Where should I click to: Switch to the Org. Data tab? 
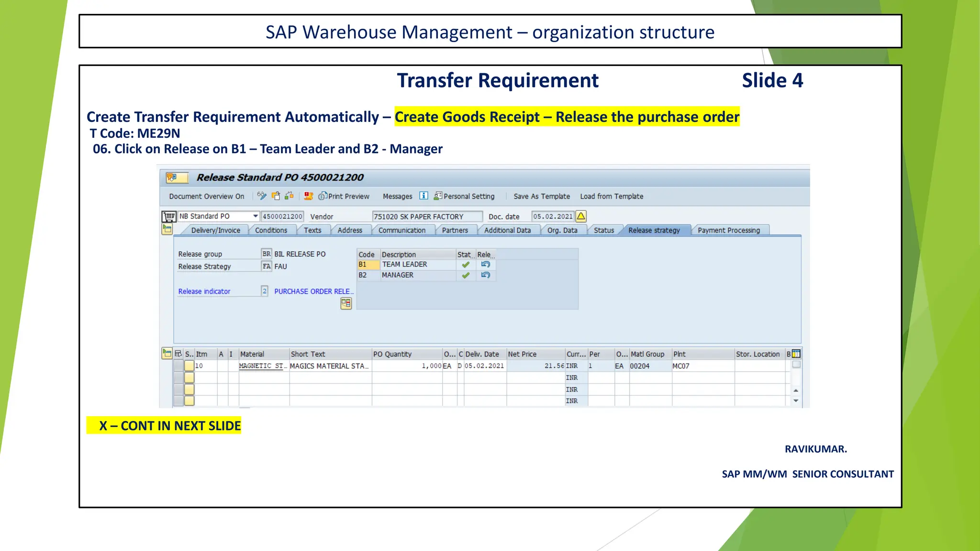tap(562, 230)
